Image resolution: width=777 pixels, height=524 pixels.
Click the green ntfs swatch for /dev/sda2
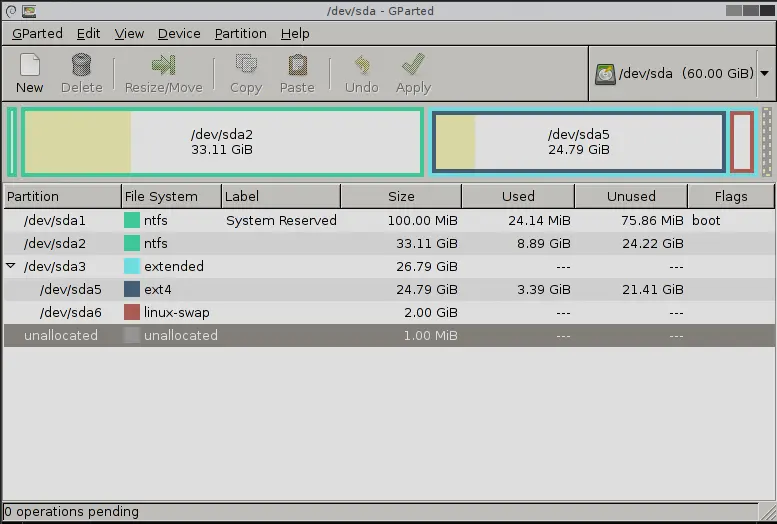pyautogui.click(x=132, y=243)
